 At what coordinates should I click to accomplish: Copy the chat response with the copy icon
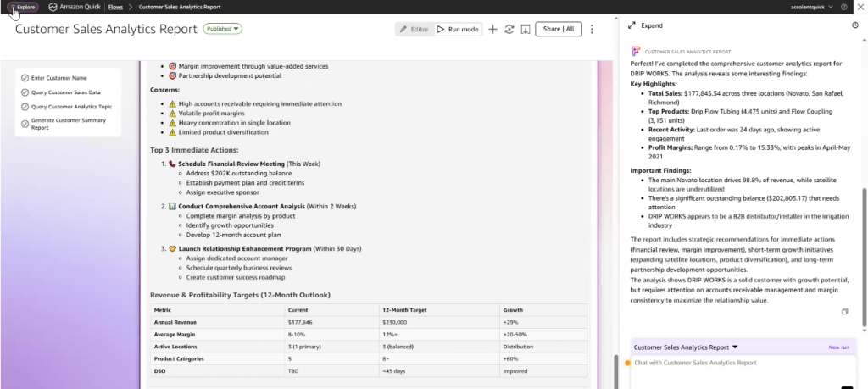tap(845, 312)
